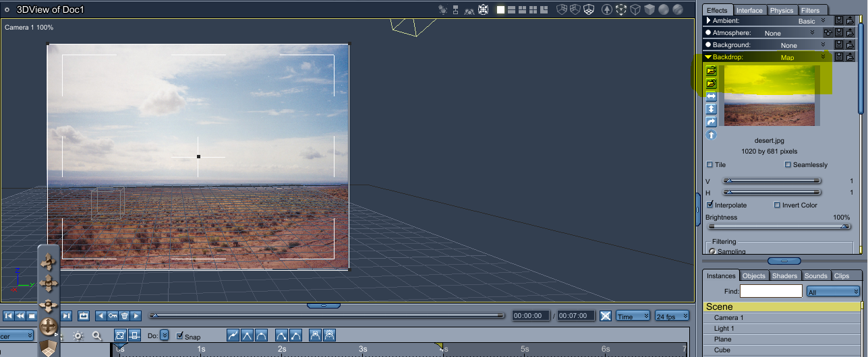Switch to the Physics tab
Viewport: 868px width, 357px height.
point(782,10)
